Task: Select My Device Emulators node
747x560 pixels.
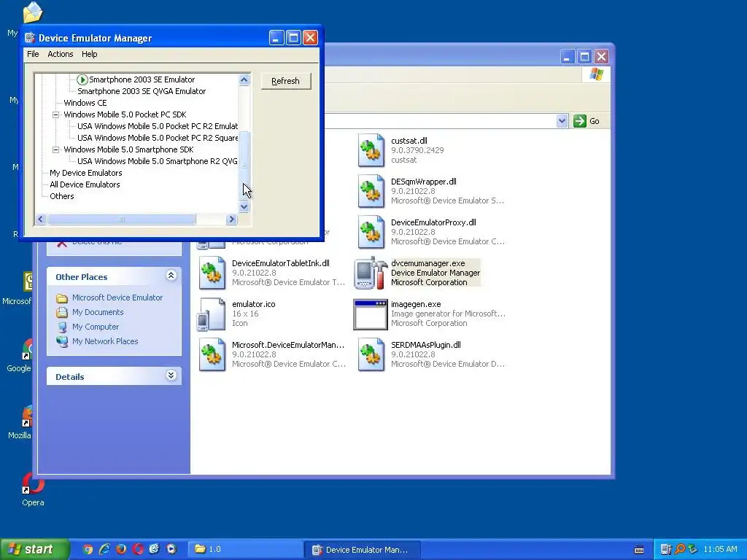Action: 86,173
